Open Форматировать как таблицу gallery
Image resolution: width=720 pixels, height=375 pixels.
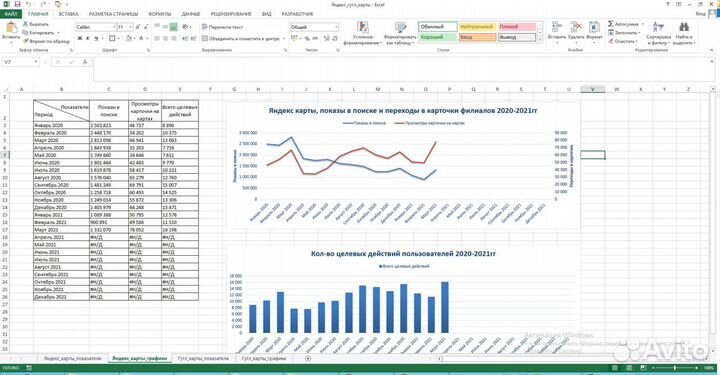(400, 33)
